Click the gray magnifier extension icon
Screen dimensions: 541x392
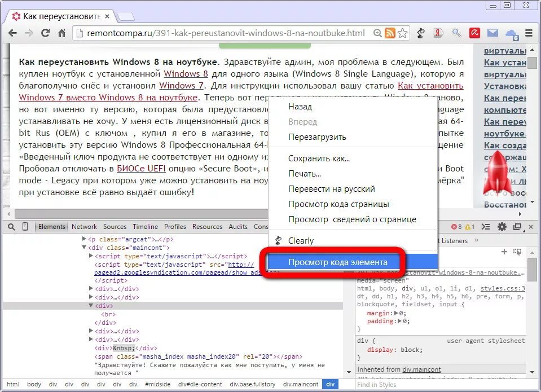click(x=456, y=33)
